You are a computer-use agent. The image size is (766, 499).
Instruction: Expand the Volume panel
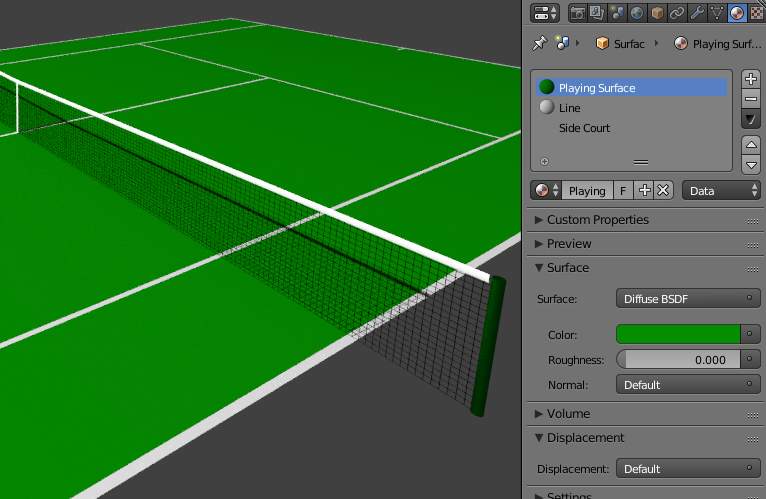pyautogui.click(x=539, y=414)
